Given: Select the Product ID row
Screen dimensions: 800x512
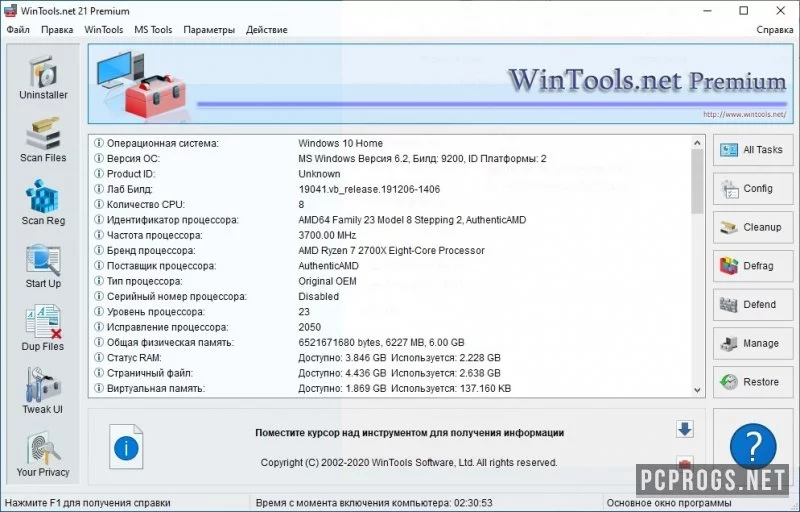Looking at the screenshot, I should [x=390, y=174].
